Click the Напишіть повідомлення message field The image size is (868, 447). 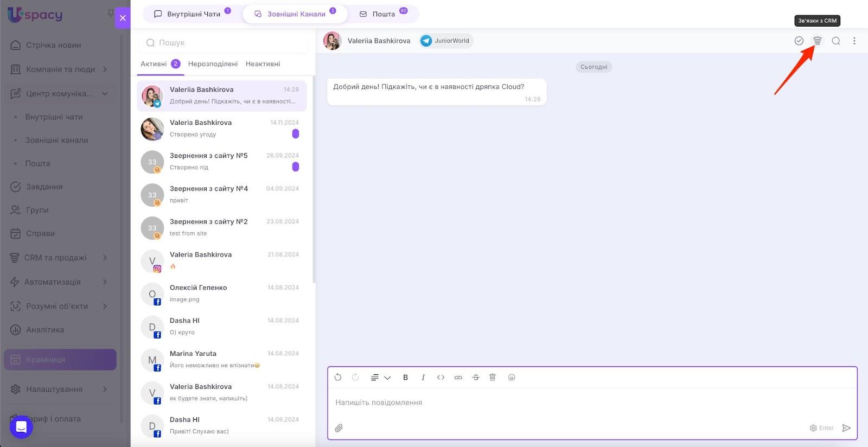(x=592, y=403)
